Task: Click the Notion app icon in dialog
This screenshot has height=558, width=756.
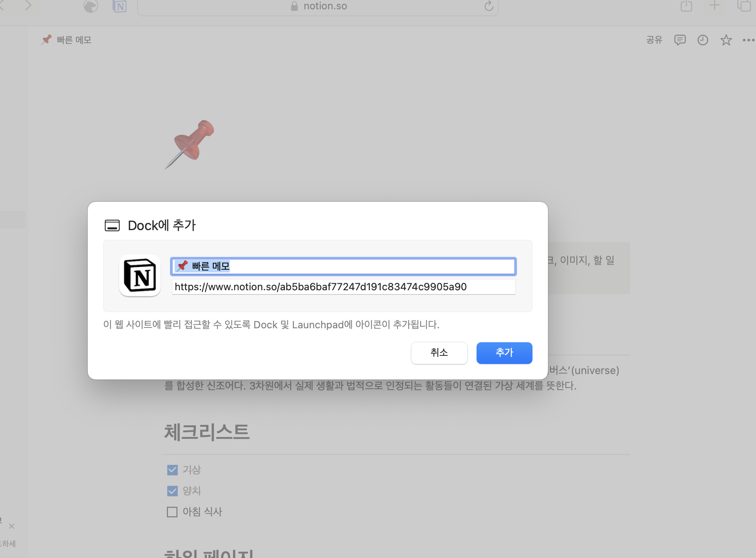Action: tap(140, 276)
